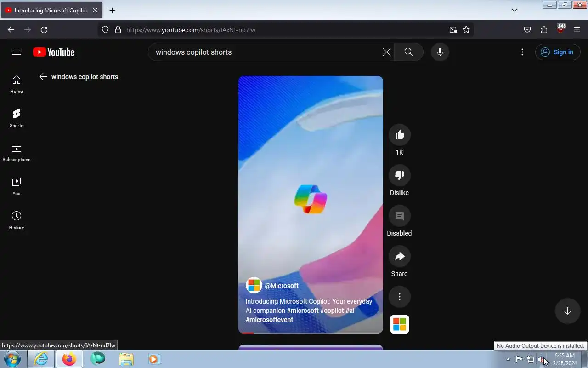Image resolution: width=588 pixels, height=368 pixels.
Task: Open Subscriptions in the sidebar
Action: [17, 152]
